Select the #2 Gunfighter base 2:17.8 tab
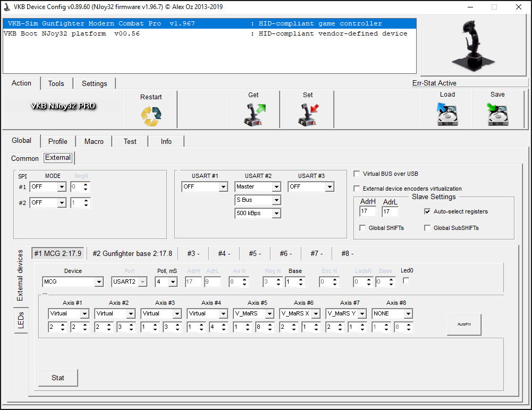Viewport: 532px width, 410px height. [132, 254]
